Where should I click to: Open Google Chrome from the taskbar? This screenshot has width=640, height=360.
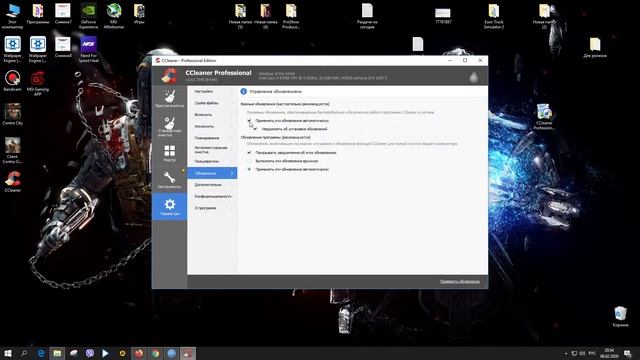click(x=155, y=353)
